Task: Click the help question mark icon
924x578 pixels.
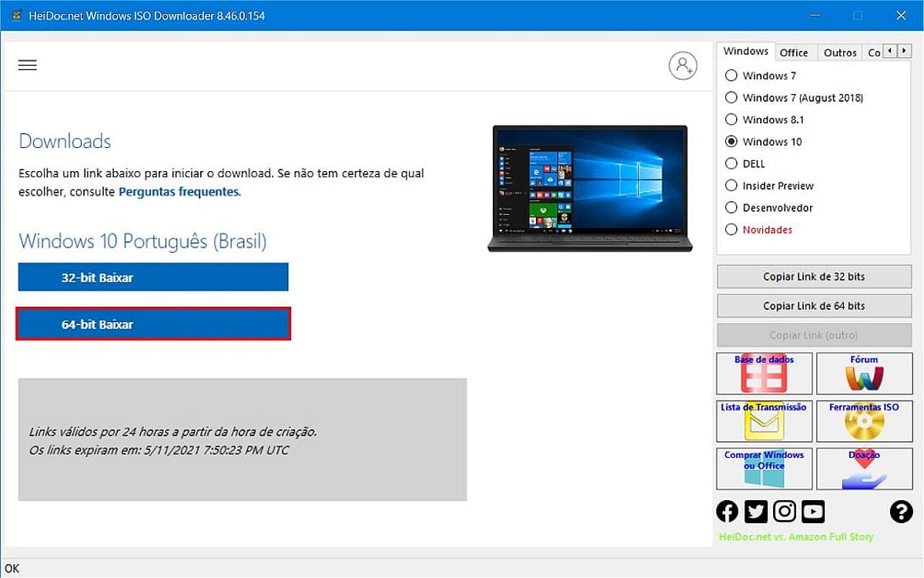Action: pyautogui.click(x=901, y=511)
